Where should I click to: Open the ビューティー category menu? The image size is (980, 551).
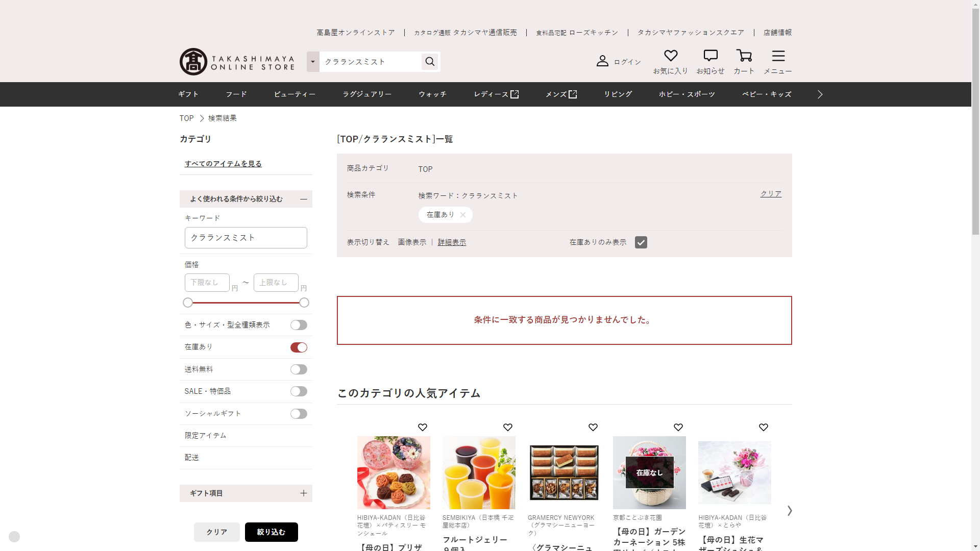[295, 94]
